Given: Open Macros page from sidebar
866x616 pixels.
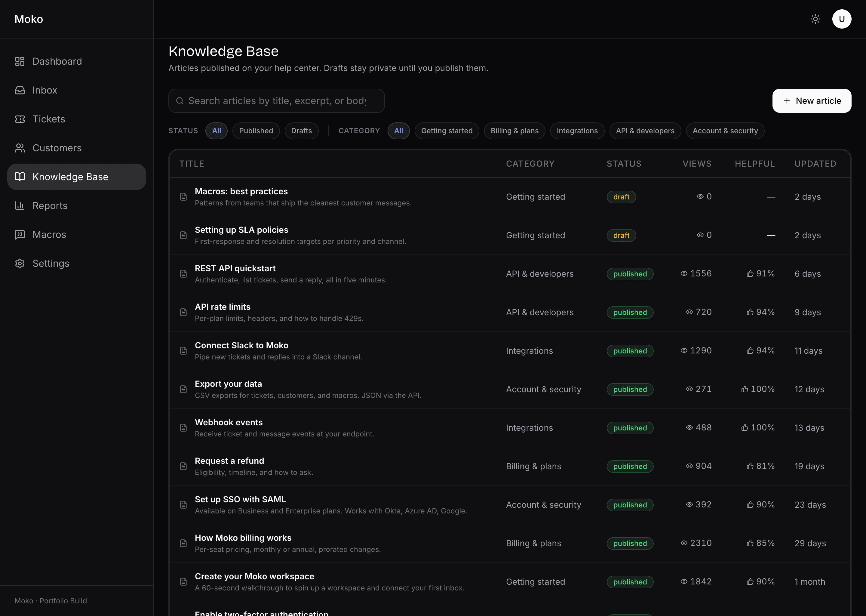Looking at the screenshot, I should click(77, 234).
